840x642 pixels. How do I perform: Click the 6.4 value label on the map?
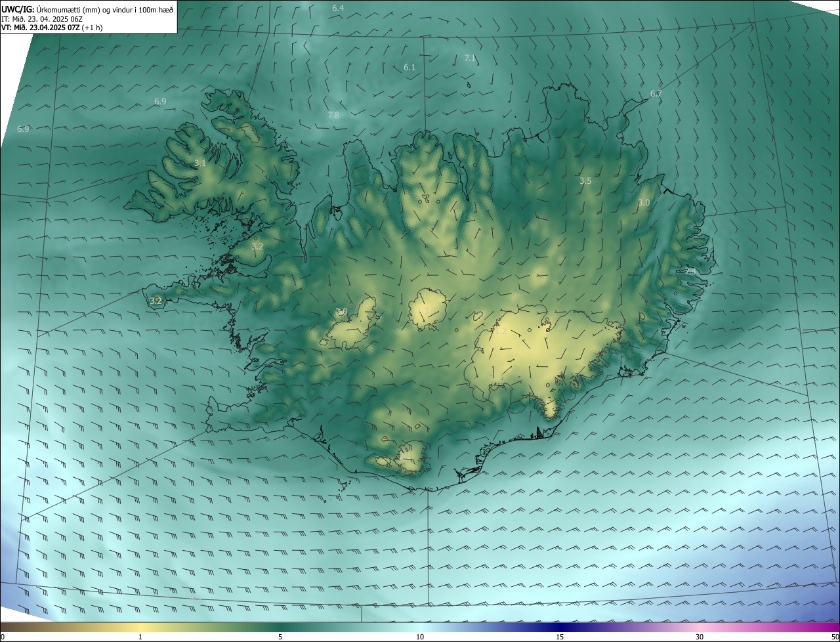click(338, 8)
